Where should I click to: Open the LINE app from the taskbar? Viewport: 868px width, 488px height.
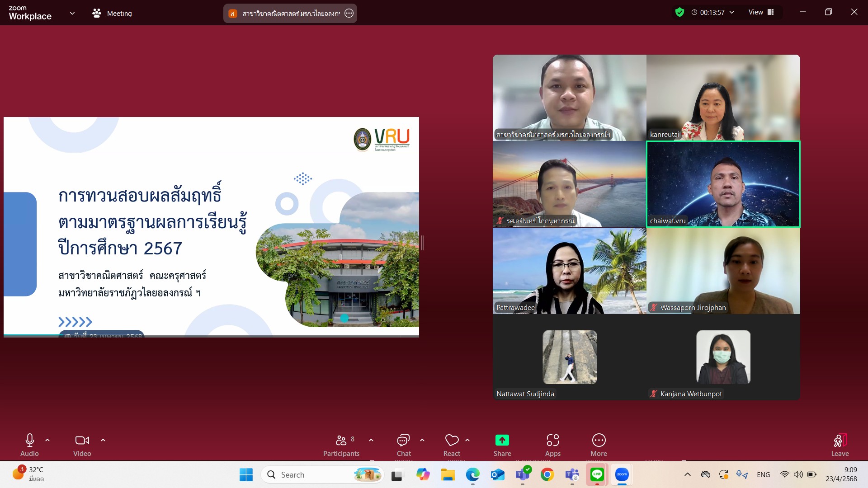pyautogui.click(x=597, y=474)
